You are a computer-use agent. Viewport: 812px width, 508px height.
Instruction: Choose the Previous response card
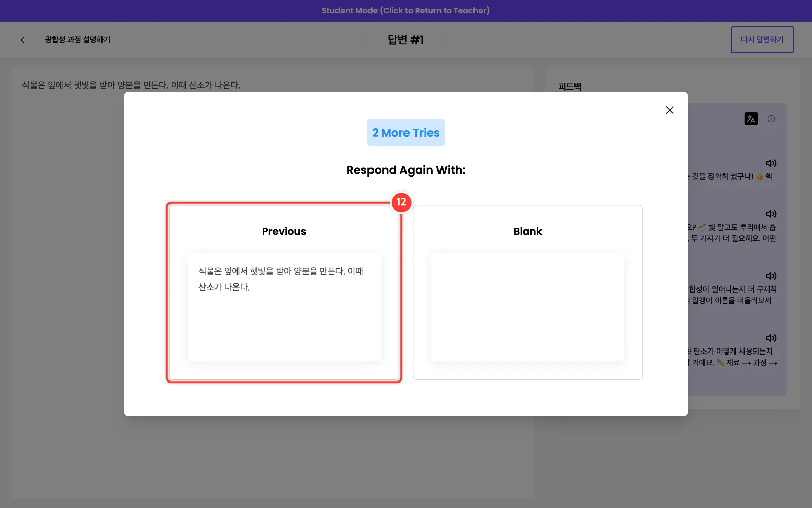click(x=284, y=292)
